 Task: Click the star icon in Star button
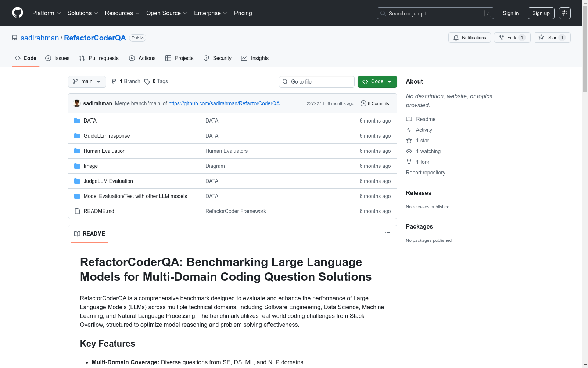point(541,37)
